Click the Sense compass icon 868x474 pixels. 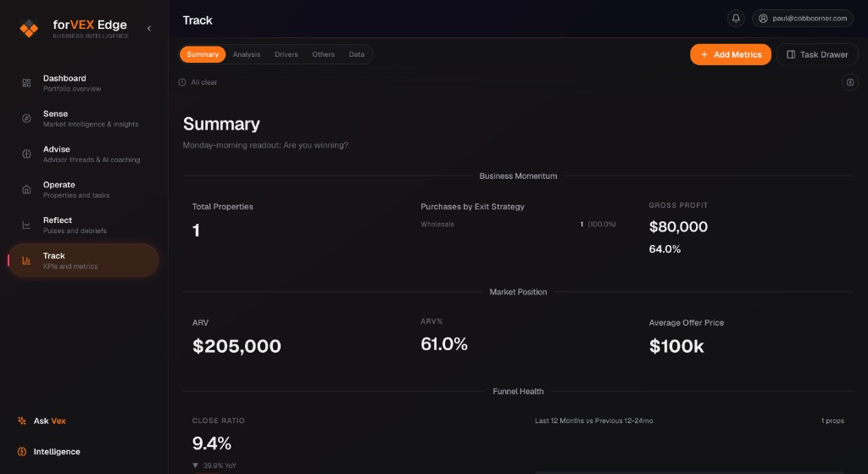(x=26, y=119)
